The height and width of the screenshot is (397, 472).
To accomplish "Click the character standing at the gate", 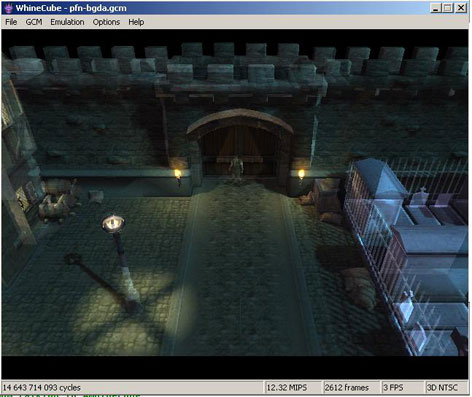I will (x=236, y=168).
